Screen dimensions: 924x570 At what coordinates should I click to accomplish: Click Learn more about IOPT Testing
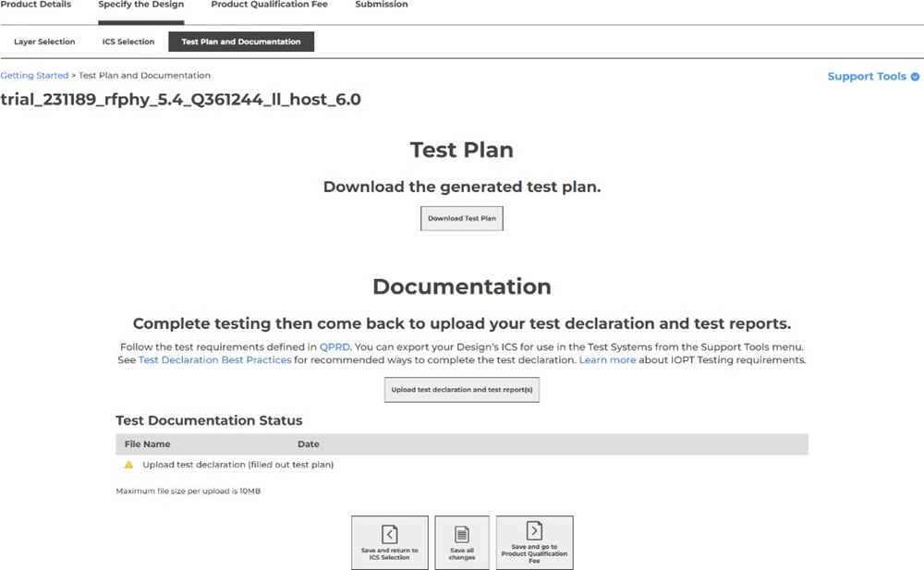pyautogui.click(x=607, y=360)
